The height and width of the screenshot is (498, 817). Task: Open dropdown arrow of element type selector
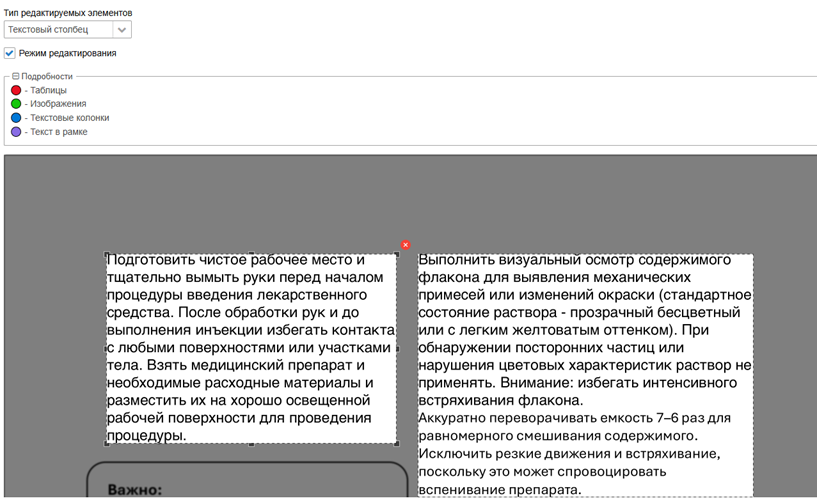tap(122, 30)
